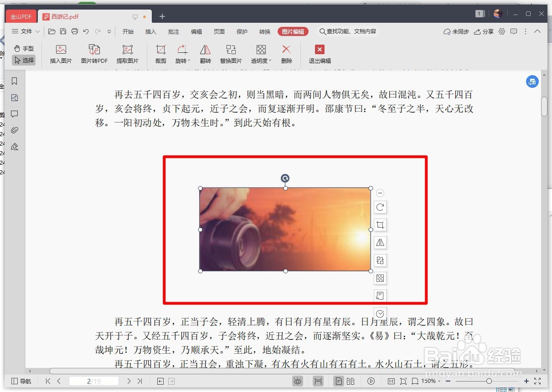Viewport: 552px width, 392px height.
Task: Click the attachments icon in the left sidebar
Action: tap(15, 130)
